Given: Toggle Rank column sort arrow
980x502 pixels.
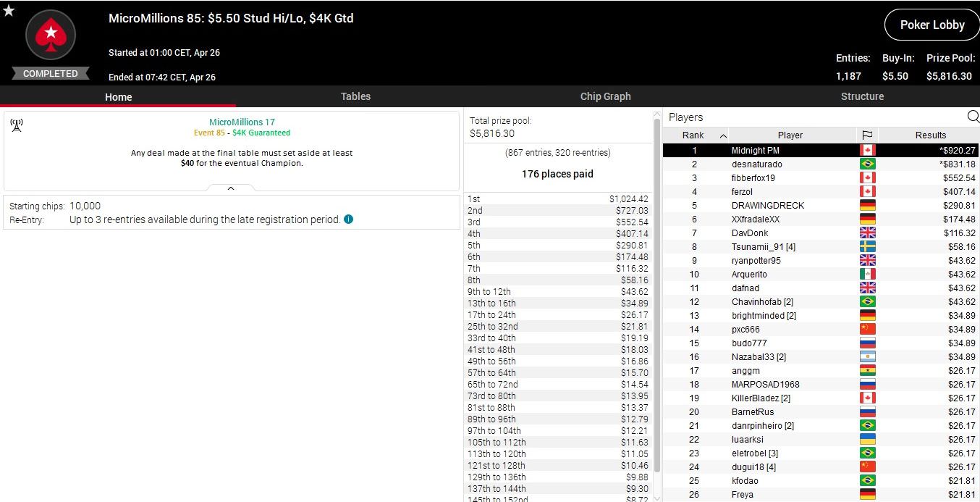Looking at the screenshot, I should 723,135.
